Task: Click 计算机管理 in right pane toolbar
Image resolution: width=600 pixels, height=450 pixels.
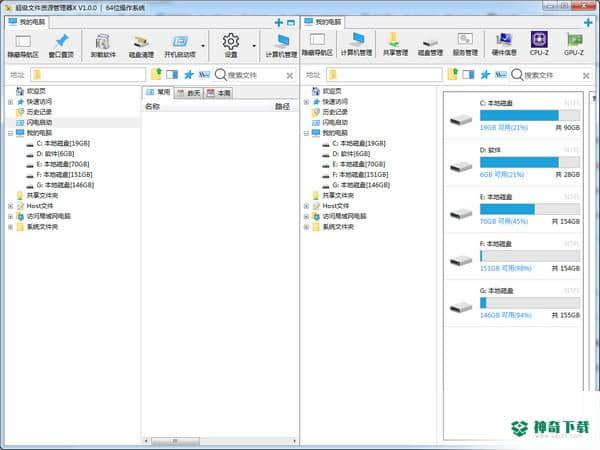Action: pos(356,45)
